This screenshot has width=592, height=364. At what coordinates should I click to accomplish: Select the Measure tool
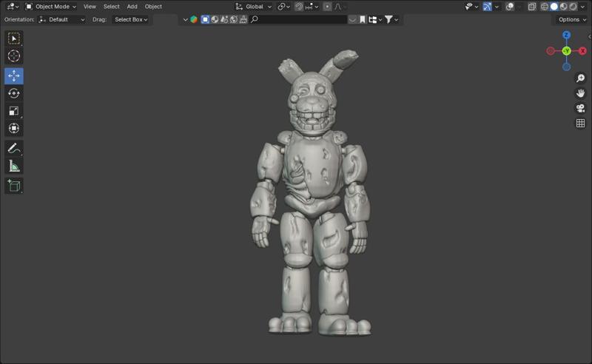(13, 166)
